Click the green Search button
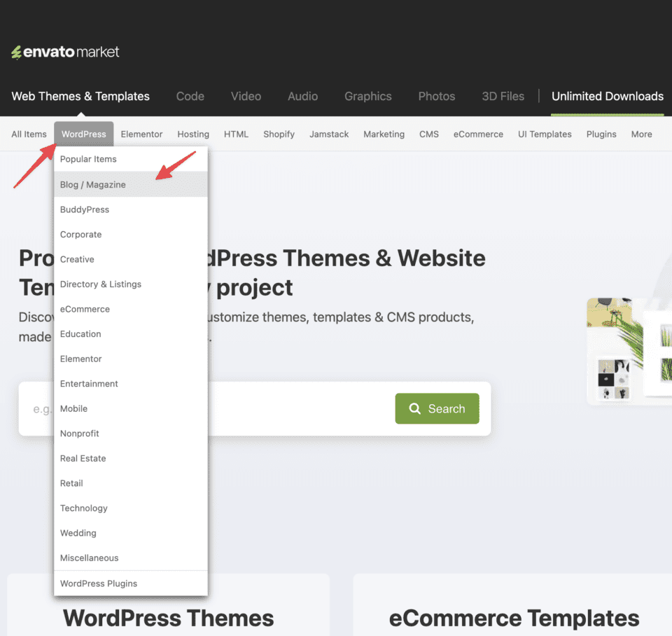The height and width of the screenshot is (636, 672). coord(437,408)
